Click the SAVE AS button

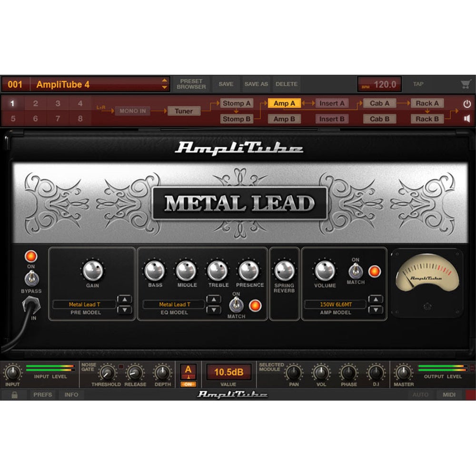pyautogui.click(x=256, y=84)
